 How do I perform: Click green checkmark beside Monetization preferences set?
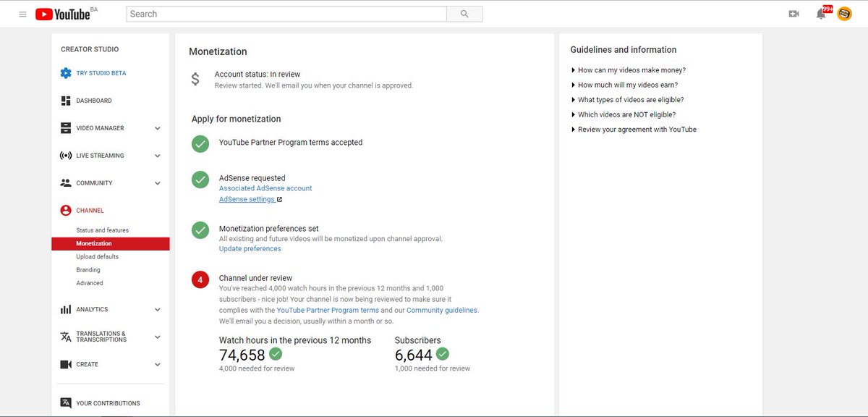[x=200, y=230]
